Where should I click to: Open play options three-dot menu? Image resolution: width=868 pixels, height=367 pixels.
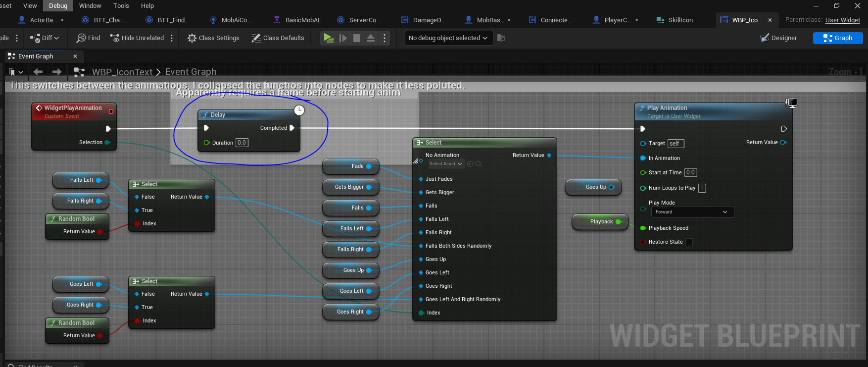pyautogui.click(x=385, y=38)
